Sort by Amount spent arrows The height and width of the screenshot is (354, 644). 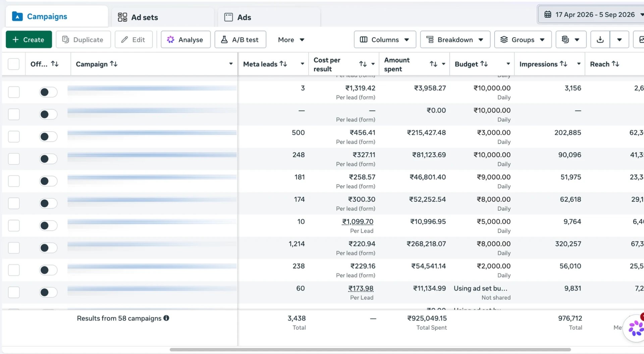434,64
